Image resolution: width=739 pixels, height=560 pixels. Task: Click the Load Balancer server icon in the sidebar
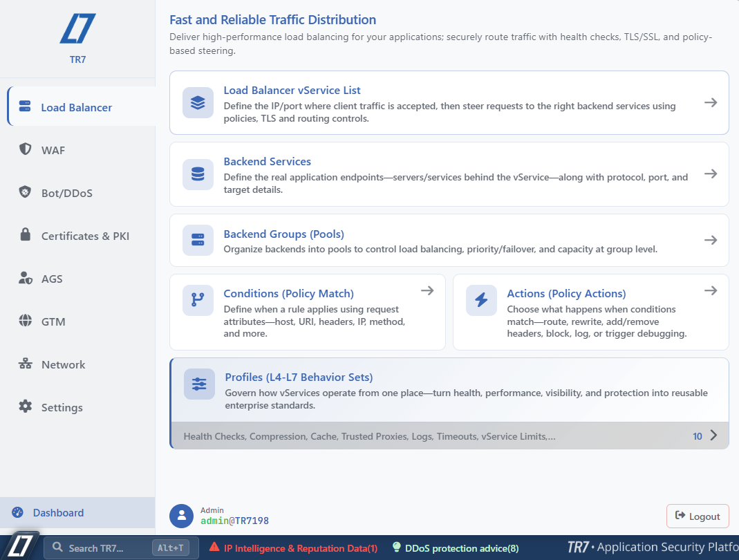(x=25, y=106)
